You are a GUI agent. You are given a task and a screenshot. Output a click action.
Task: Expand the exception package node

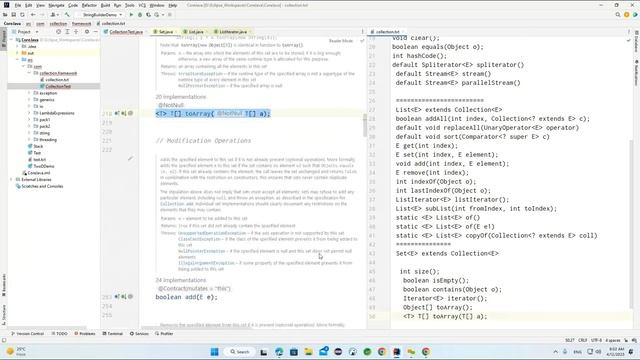tap(29, 93)
